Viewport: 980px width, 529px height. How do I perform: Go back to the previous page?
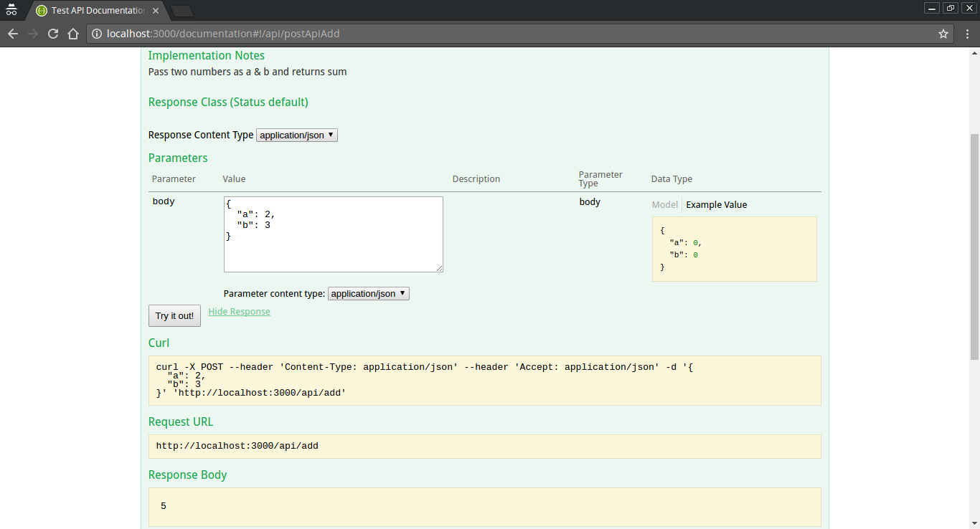point(13,34)
